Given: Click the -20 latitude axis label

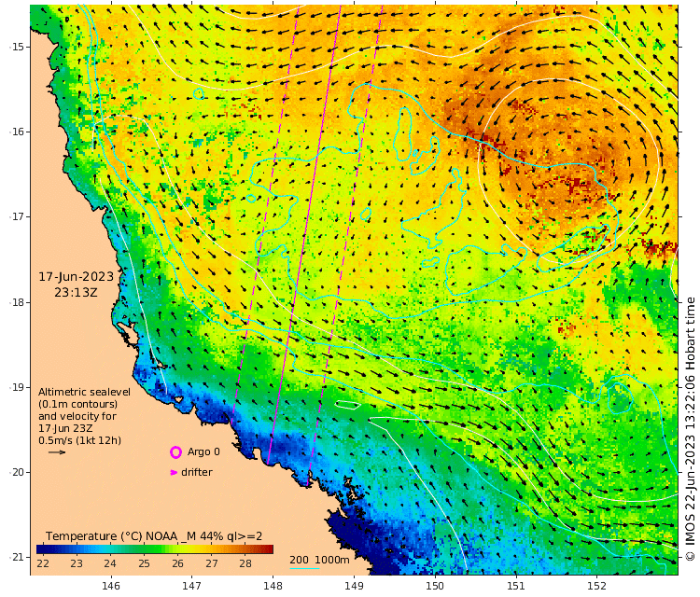Looking at the screenshot, I should coord(17,473).
